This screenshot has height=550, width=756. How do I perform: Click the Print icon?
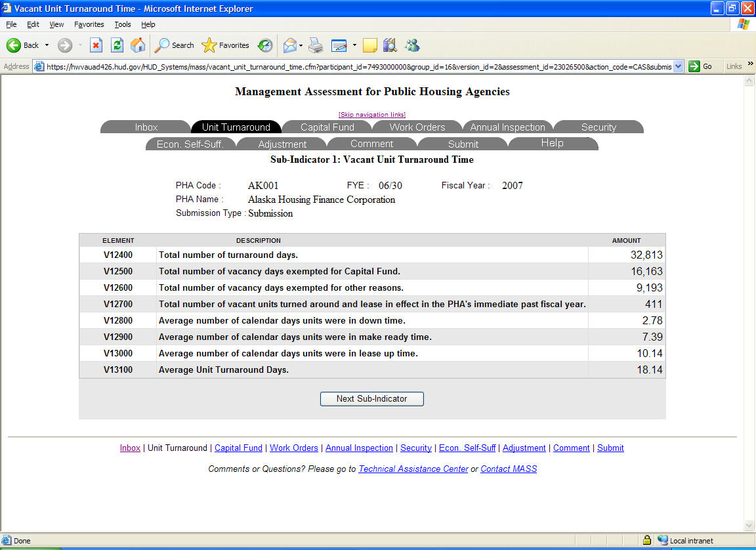[316, 45]
